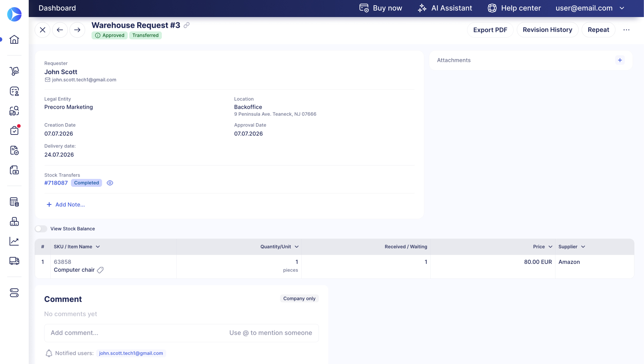The width and height of the screenshot is (644, 364).
Task: Copy link icon next to Warehouse Request #3
Action: tap(187, 25)
